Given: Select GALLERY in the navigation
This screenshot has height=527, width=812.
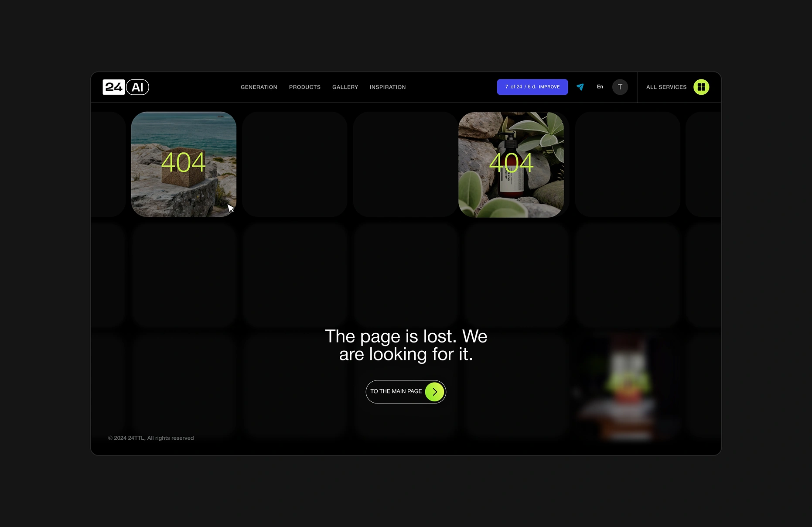Looking at the screenshot, I should click(345, 87).
